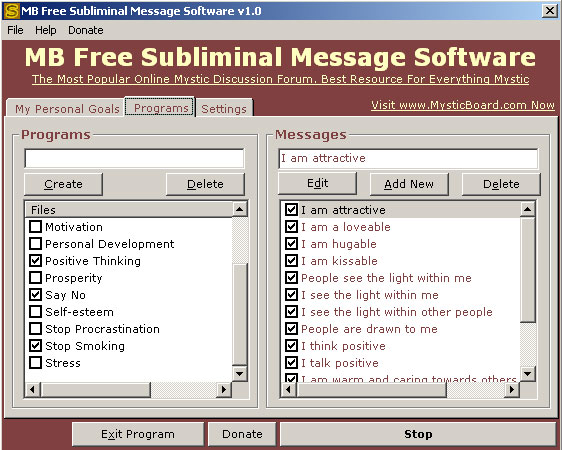
Task: Click right arrow of Messages horizontal scrollbar
Action: 512,389
